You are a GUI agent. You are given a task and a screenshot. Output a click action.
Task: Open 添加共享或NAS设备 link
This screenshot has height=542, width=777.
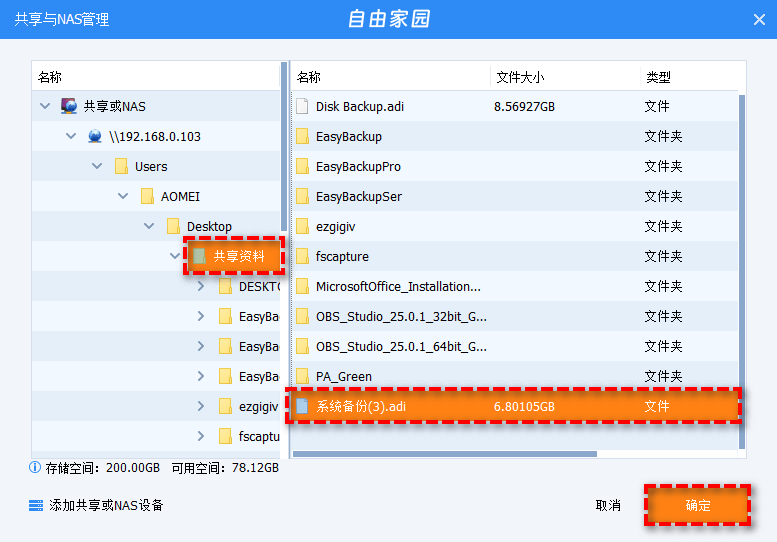click(106, 505)
